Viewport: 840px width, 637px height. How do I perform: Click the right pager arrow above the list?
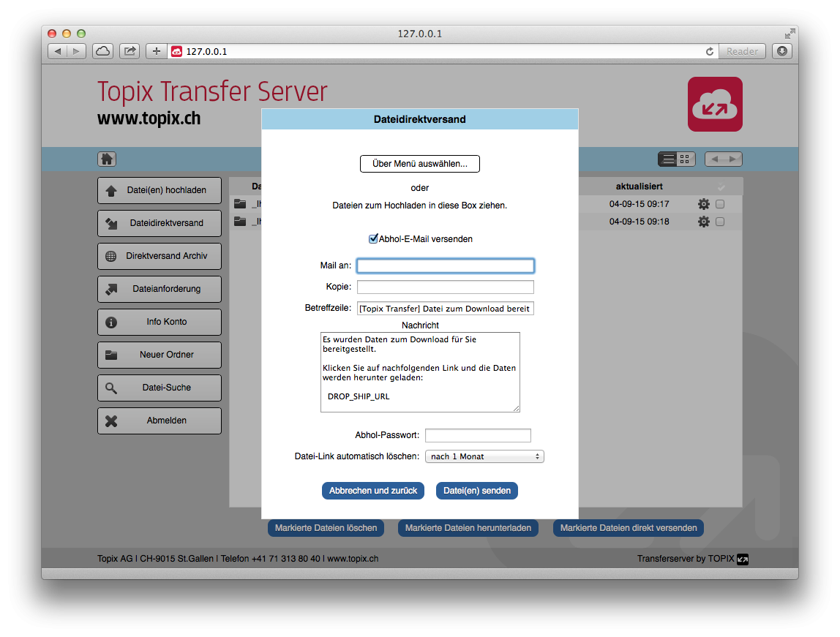tap(733, 158)
